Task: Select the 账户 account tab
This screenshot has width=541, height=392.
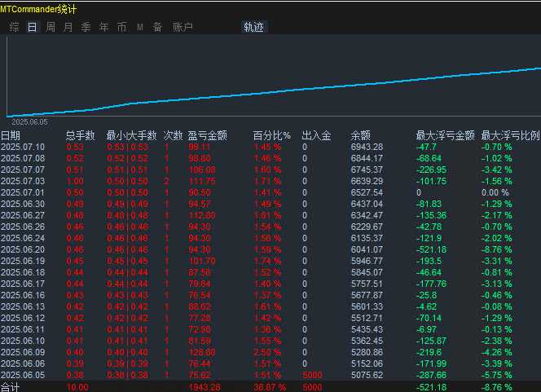Action: 183,27
